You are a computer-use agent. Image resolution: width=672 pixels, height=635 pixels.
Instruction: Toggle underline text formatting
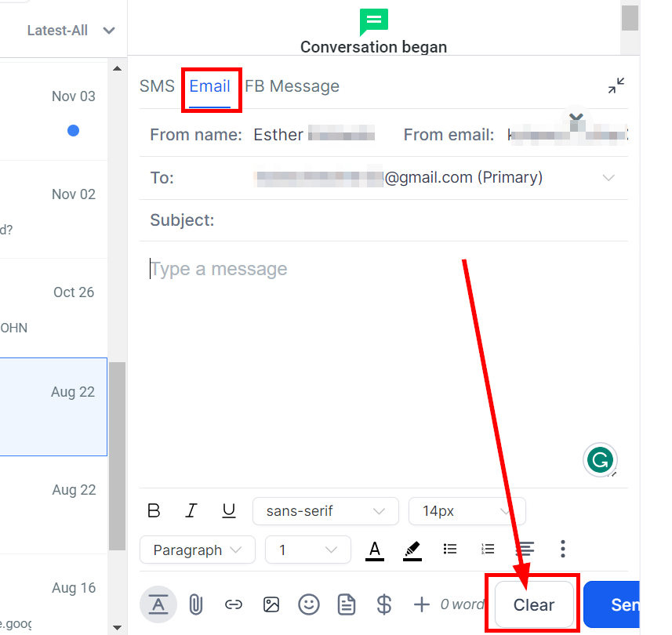pyautogui.click(x=228, y=510)
